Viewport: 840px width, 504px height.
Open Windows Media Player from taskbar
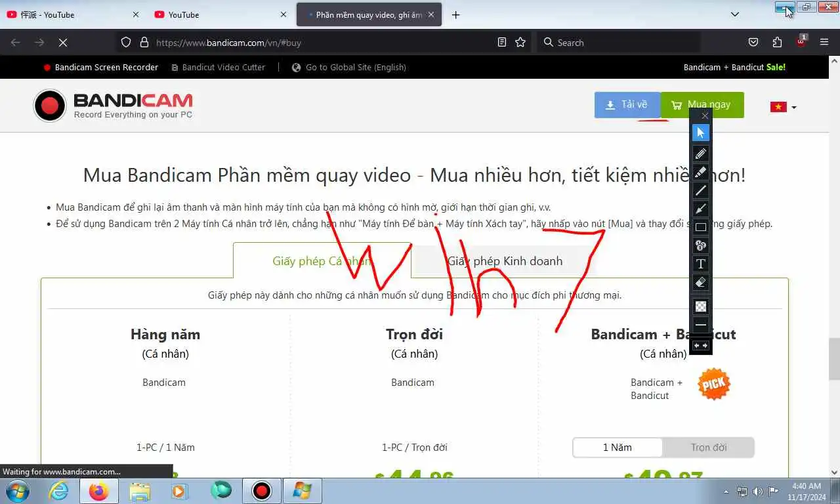point(178,491)
